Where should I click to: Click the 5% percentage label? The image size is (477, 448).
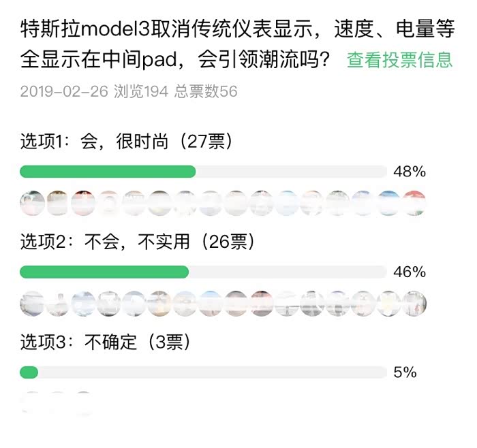(x=405, y=372)
